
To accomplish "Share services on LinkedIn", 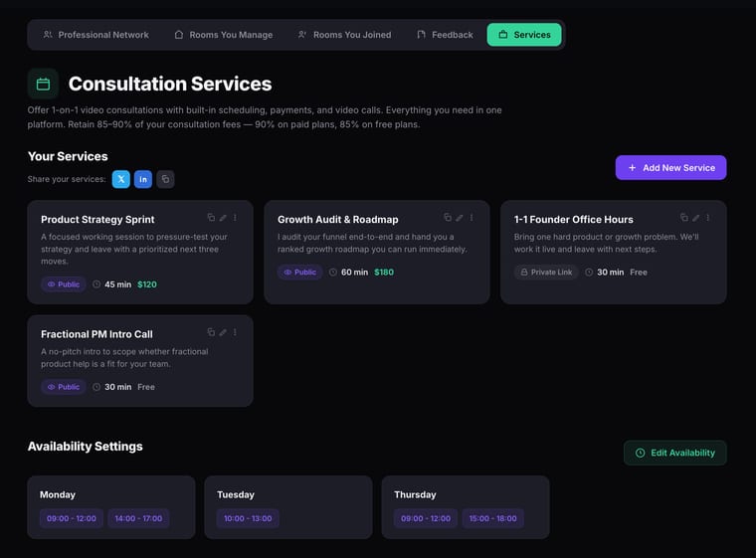I will (143, 179).
